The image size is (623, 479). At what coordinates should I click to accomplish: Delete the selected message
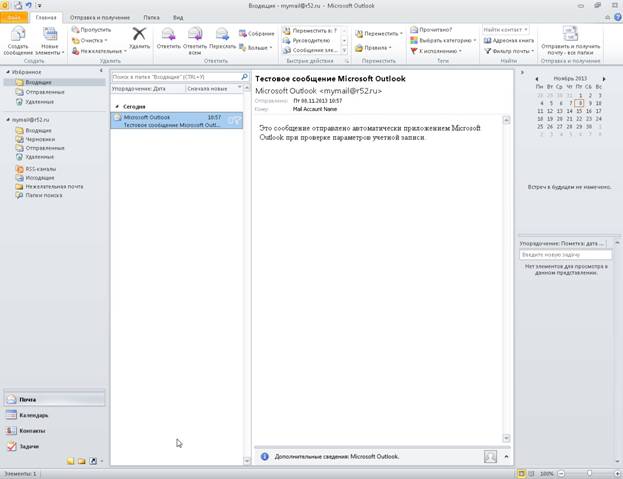(x=139, y=39)
